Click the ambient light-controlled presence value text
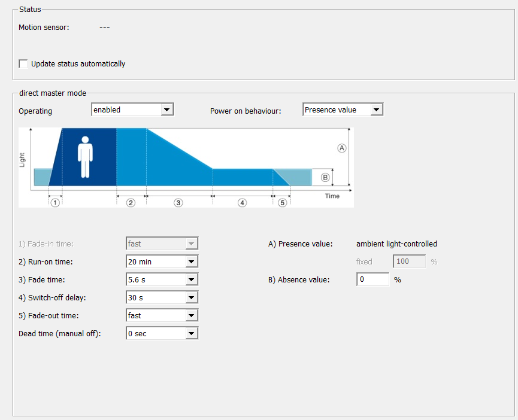Image resolution: width=518 pixels, height=420 pixels. [396, 244]
